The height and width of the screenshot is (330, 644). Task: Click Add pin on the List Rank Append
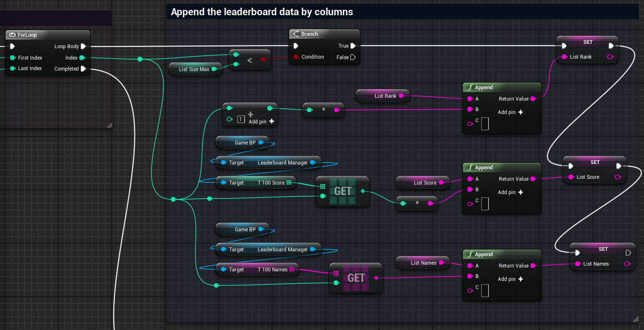click(510, 112)
